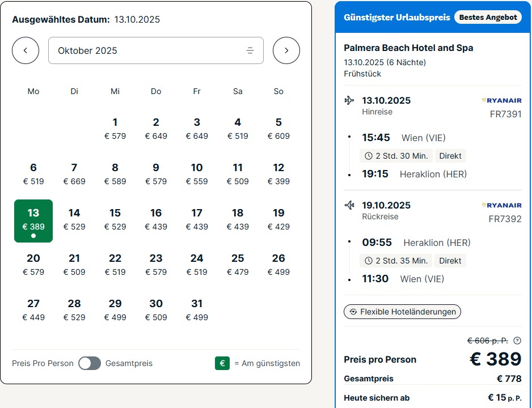
Task: Open price info question mark icon
Action: click(517, 341)
